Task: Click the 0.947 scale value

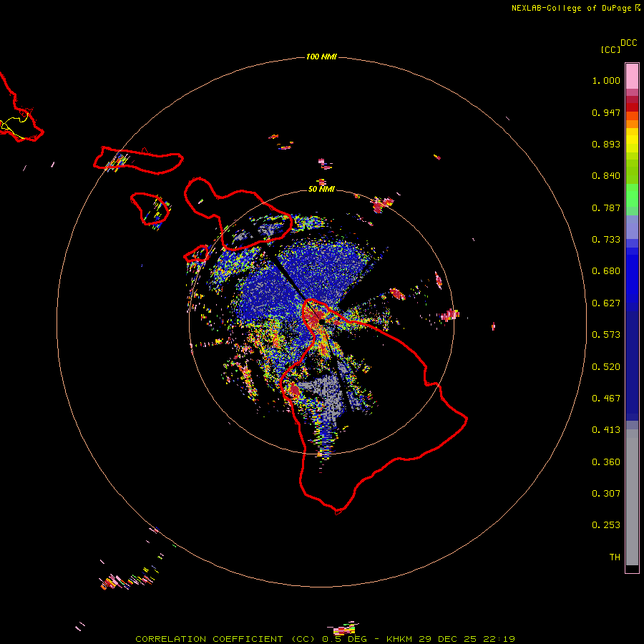Action: [606, 112]
